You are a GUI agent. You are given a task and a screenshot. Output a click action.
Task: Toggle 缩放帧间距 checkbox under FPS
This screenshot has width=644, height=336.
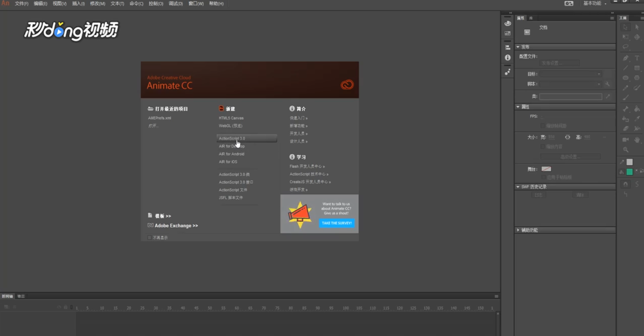click(543, 126)
